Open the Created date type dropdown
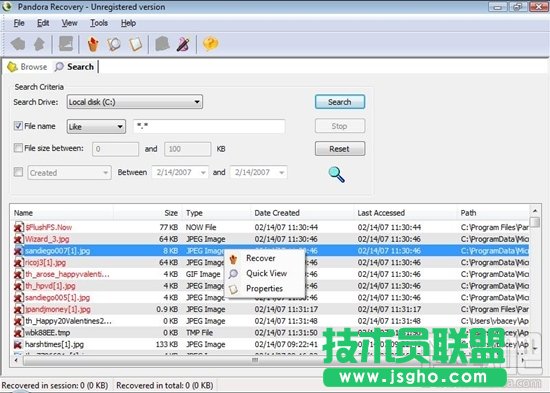This screenshot has height=393, width=550. 69,173
